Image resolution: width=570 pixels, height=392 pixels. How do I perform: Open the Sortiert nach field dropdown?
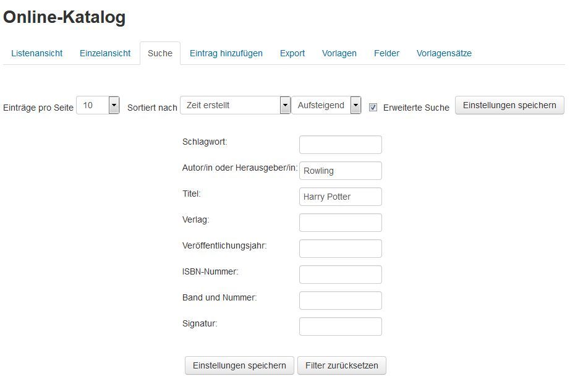[235, 106]
